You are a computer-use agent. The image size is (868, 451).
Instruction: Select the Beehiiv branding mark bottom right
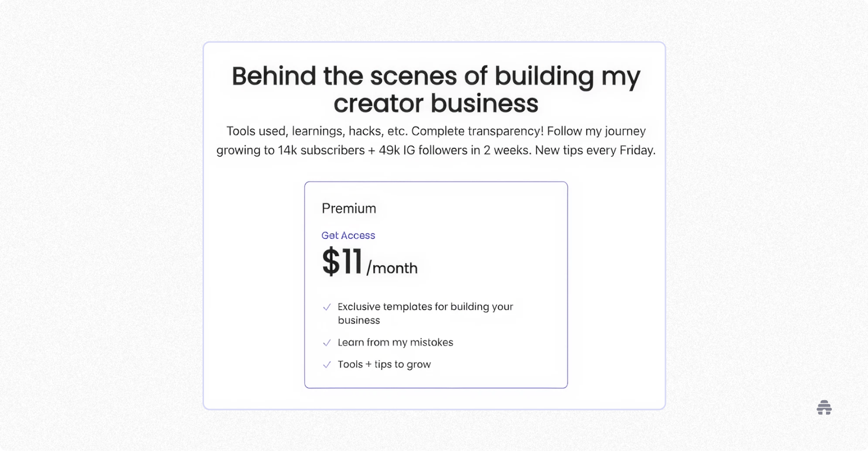coord(824,408)
